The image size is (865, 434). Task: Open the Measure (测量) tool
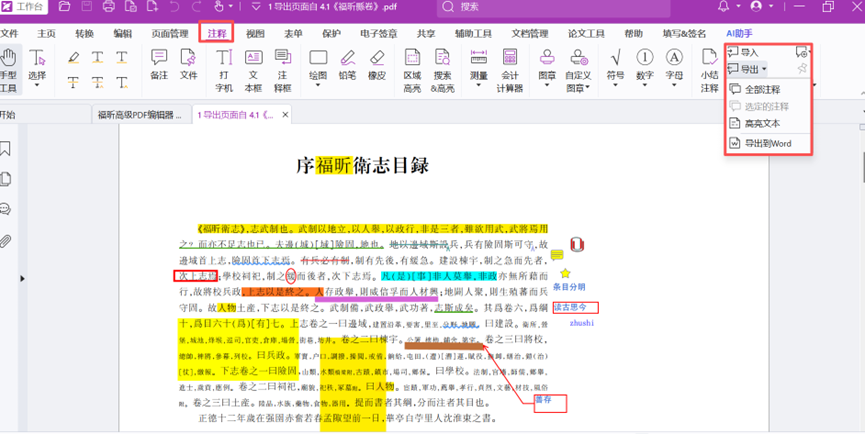pyautogui.click(x=479, y=66)
